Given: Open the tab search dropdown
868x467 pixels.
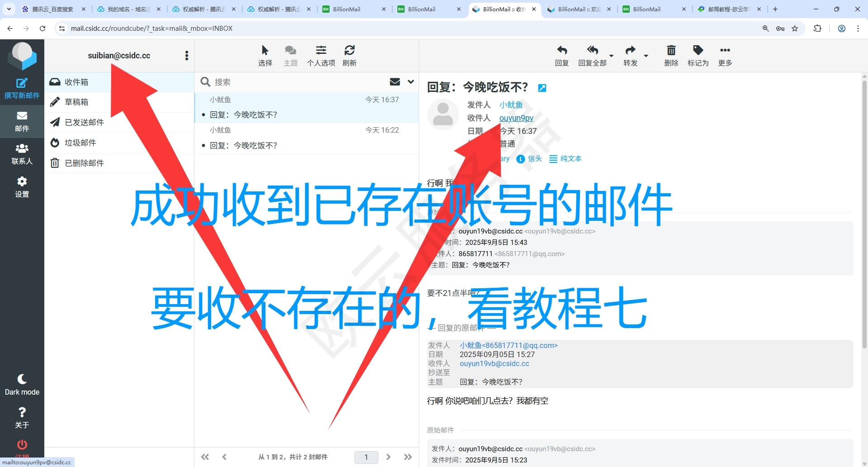Looking at the screenshot, I should (9, 9).
